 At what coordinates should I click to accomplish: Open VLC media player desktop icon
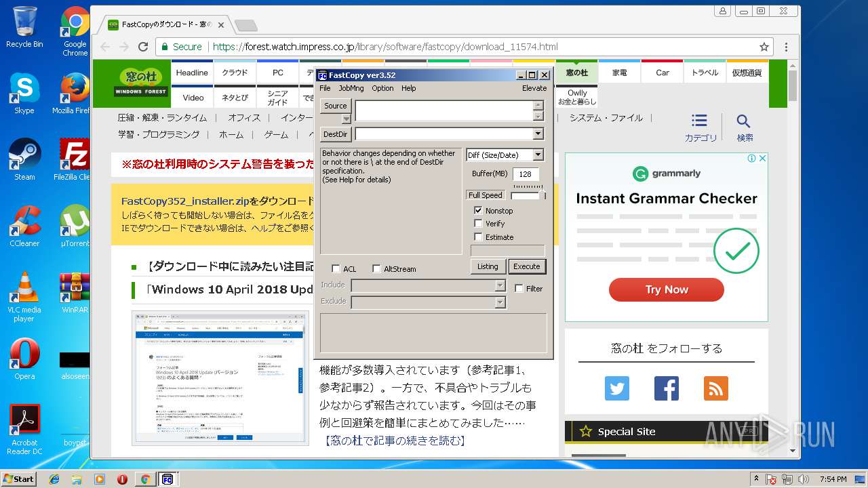point(24,296)
